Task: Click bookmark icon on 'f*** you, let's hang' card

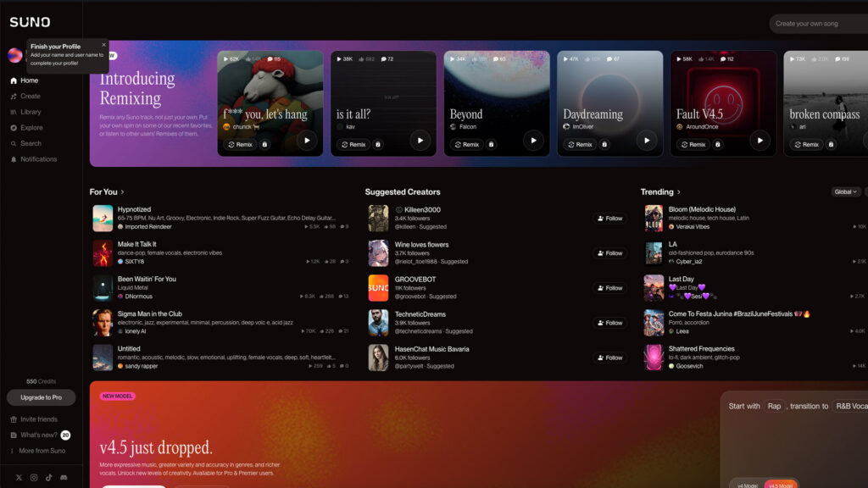Action: [x=264, y=144]
